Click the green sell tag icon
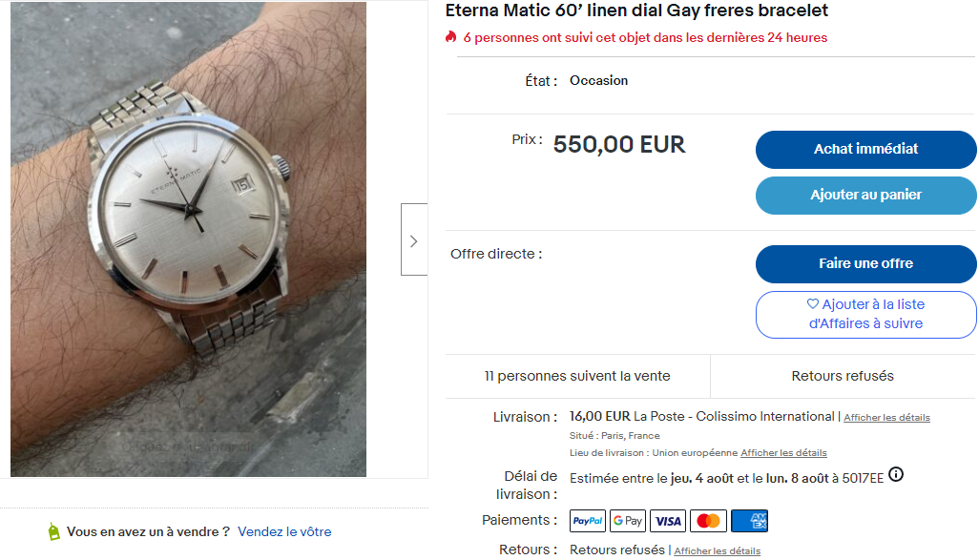Screen dimensions: 979x560 [x=54, y=532]
